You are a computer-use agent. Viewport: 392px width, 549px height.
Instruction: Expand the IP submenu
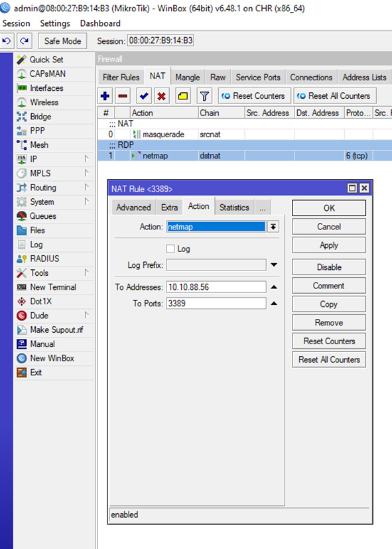pos(86,159)
